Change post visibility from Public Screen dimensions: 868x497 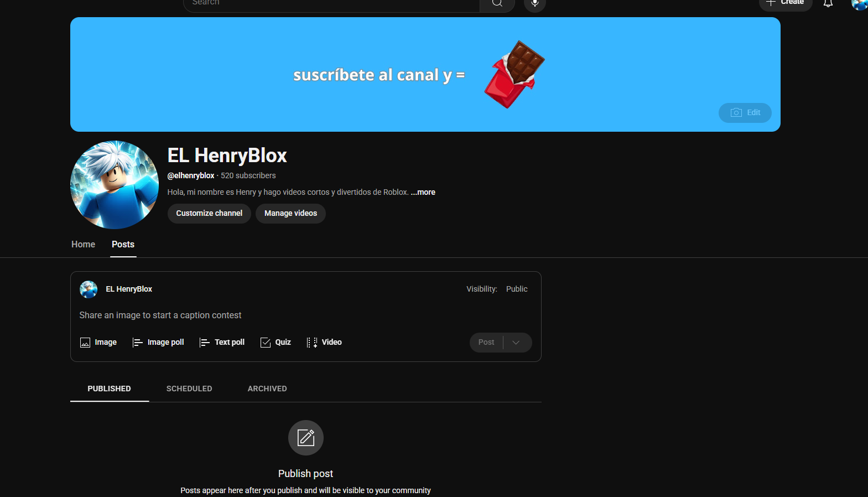pyautogui.click(x=517, y=289)
